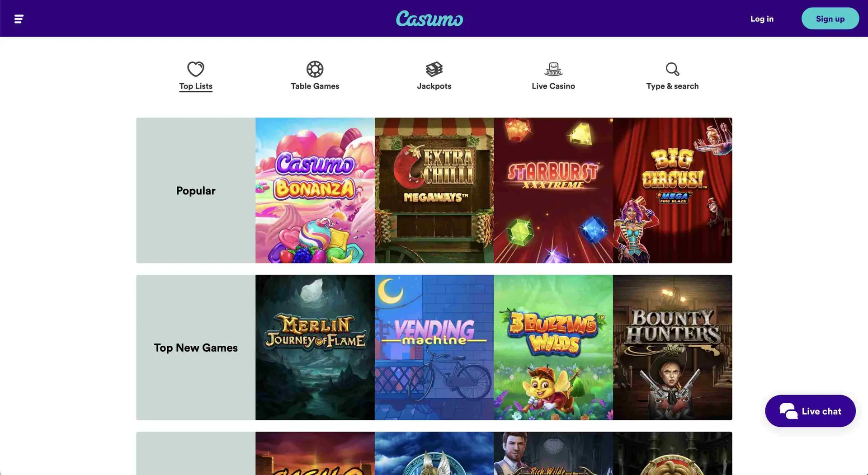Switch to the Table Games tab

click(315, 86)
